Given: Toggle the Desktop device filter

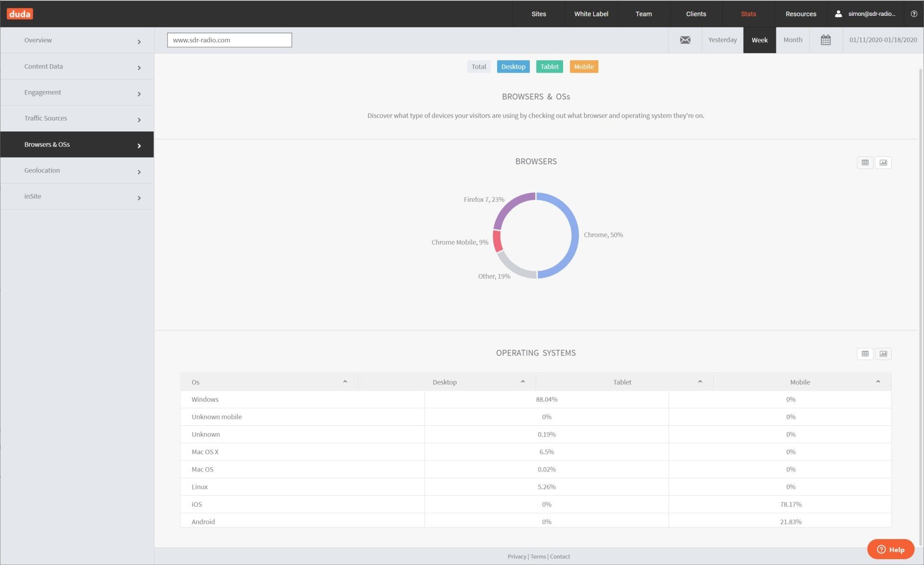Looking at the screenshot, I should tap(513, 67).
